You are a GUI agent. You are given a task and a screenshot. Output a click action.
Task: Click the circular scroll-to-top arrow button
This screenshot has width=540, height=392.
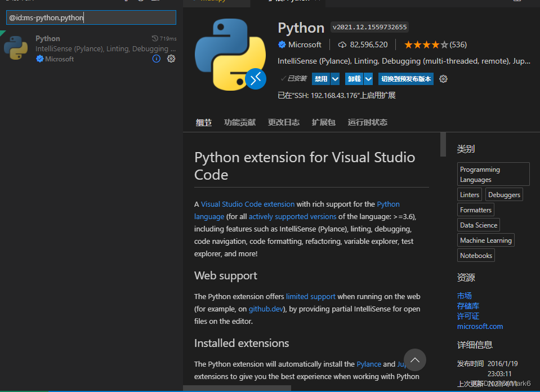(x=414, y=360)
